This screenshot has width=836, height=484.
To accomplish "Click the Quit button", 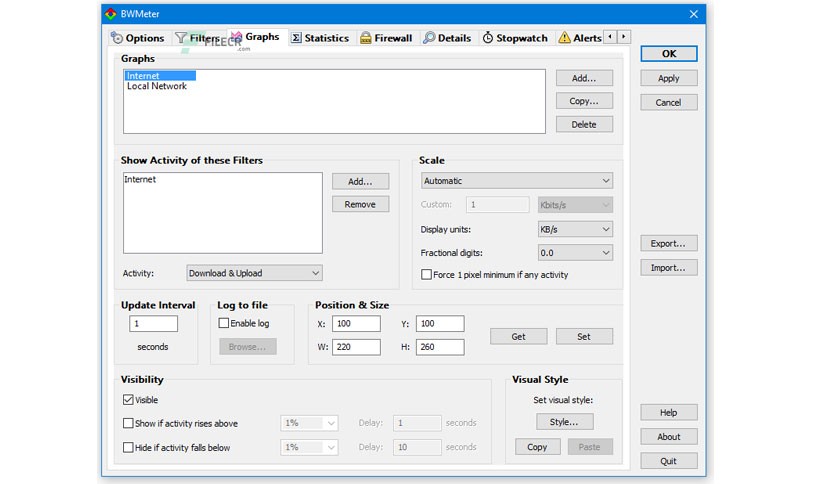I will (669, 461).
